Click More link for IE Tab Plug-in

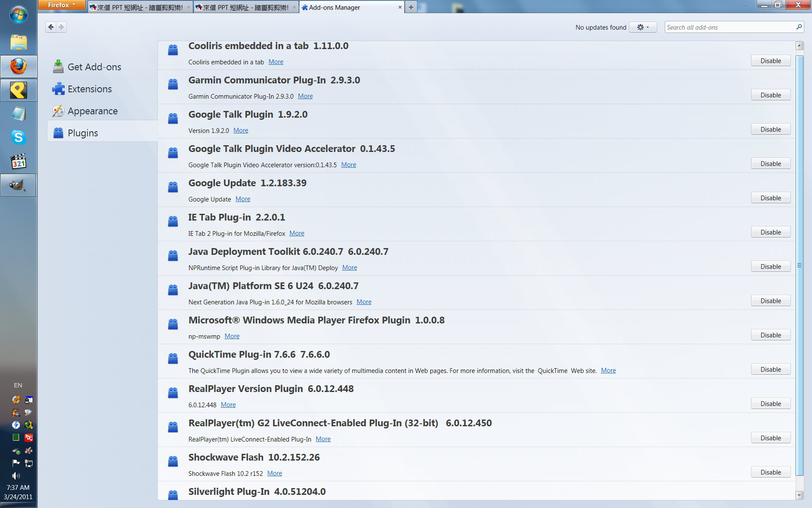click(x=296, y=233)
